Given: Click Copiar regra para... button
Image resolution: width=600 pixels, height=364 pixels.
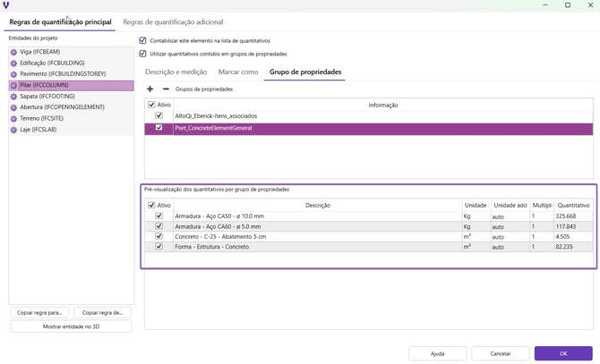Looking at the screenshot, I should pyautogui.click(x=39, y=312).
